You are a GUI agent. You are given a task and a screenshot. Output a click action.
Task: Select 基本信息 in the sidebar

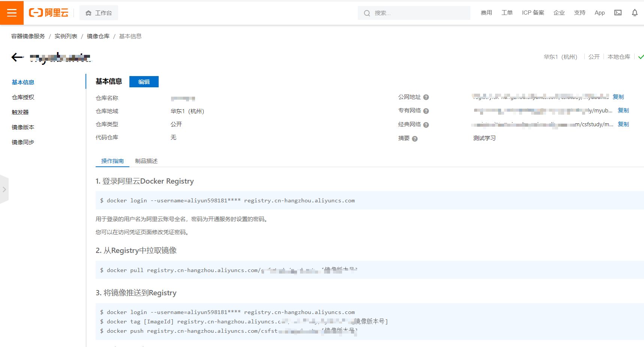[23, 82]
